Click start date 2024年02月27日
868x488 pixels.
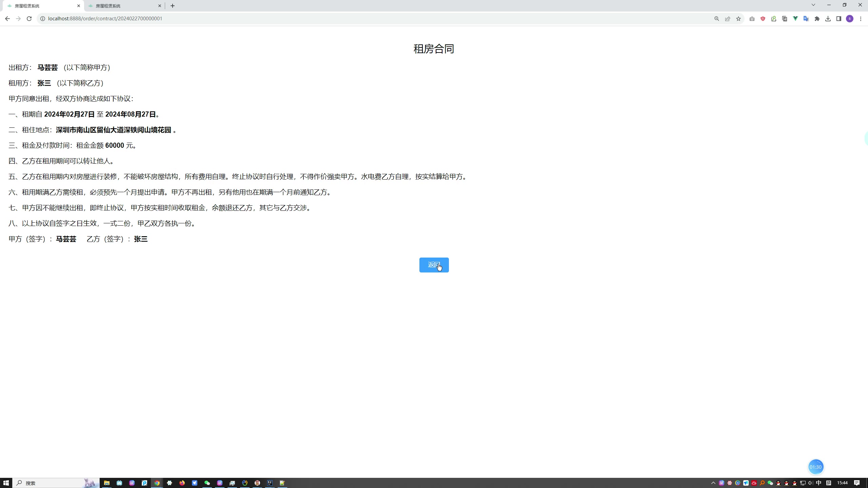(70, 114)
